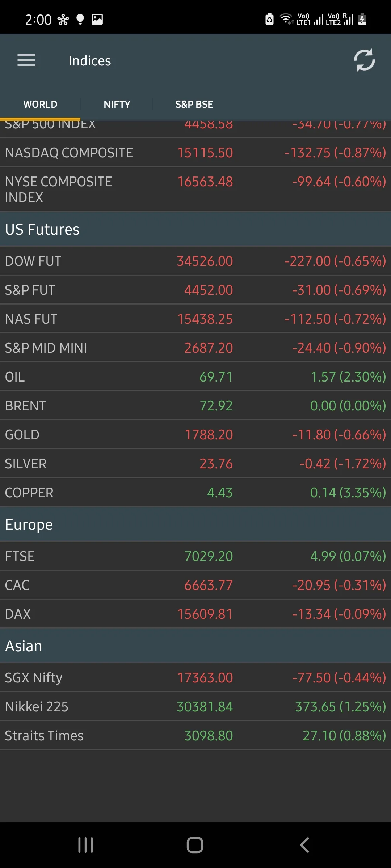Tap the Back navigation button
Screen dimensions: 391x868
pos(304,845)
